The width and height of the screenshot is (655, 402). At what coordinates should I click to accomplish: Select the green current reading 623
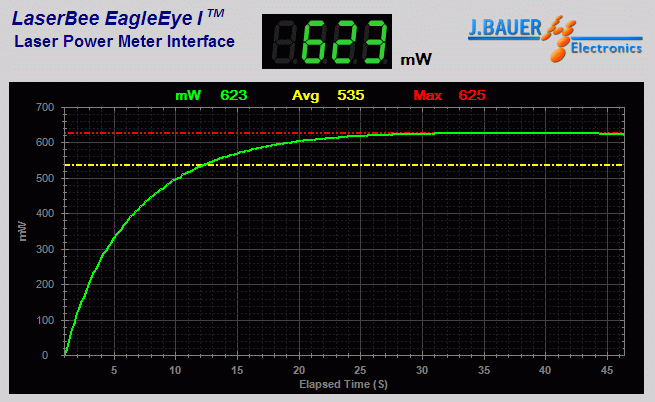pos(234,95)
